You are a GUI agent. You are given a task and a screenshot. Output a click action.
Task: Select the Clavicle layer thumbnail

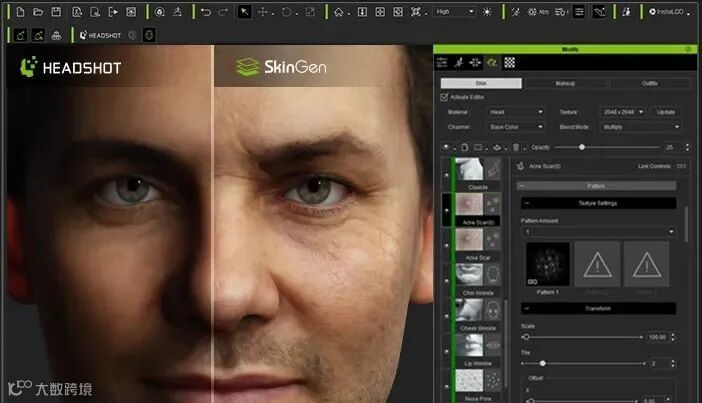[x=469, y=169]
